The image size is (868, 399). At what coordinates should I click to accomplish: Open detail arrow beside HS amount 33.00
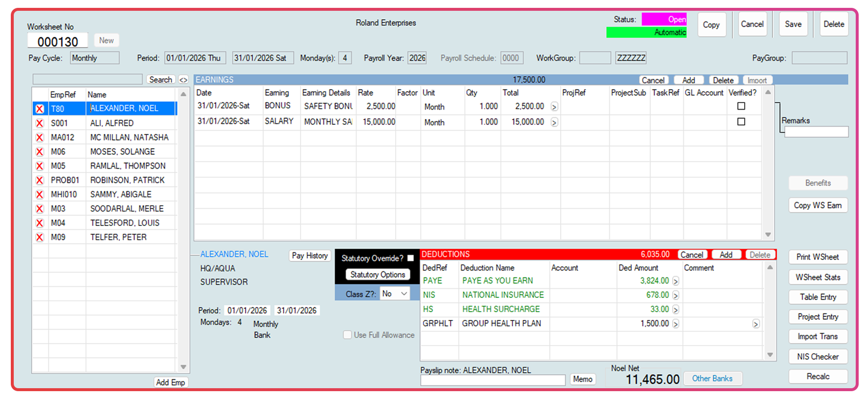[x=676, y=310]
